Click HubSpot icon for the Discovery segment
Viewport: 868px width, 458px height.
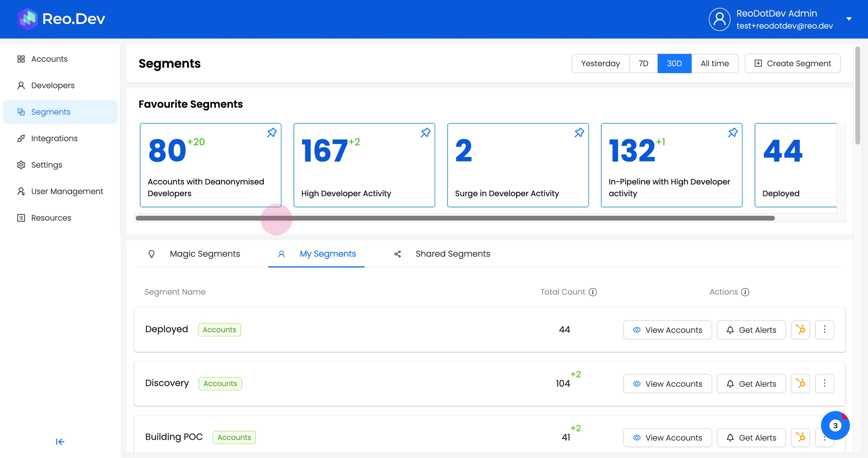800,383
